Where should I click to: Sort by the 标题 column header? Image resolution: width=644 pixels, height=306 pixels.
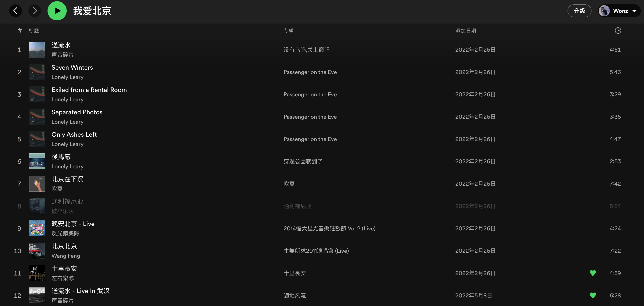tap(34, 31)
